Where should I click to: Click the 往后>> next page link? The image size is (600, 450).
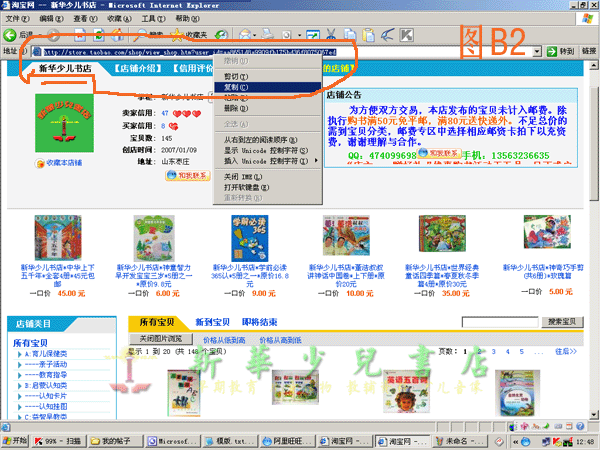click(566, 351)
